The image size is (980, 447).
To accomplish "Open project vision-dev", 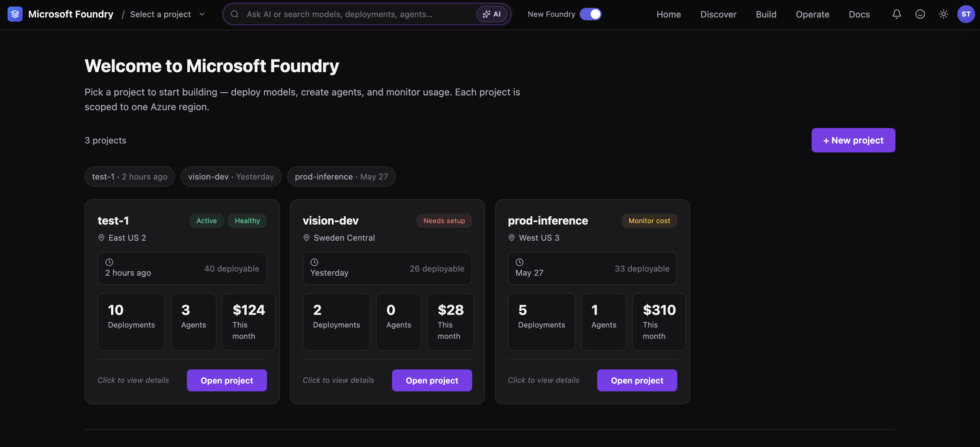I will tap(432, 380).
